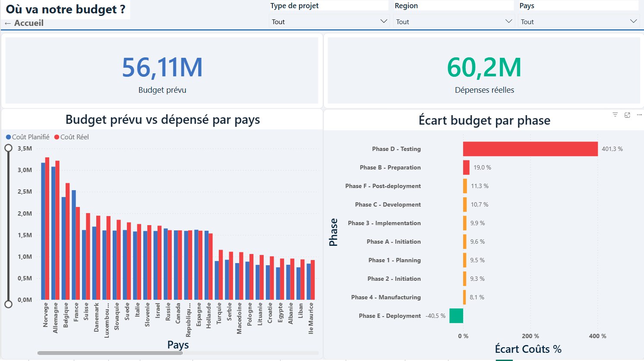Click the 'Phase 3 - Implementation' axis label
Viewport: 644px width, 361px height.
point(384,223)
